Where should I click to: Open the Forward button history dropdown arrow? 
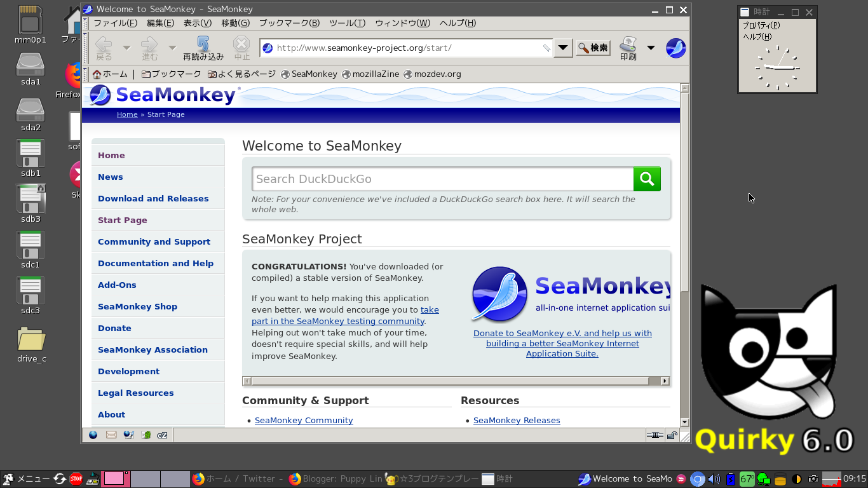[172, 48]
